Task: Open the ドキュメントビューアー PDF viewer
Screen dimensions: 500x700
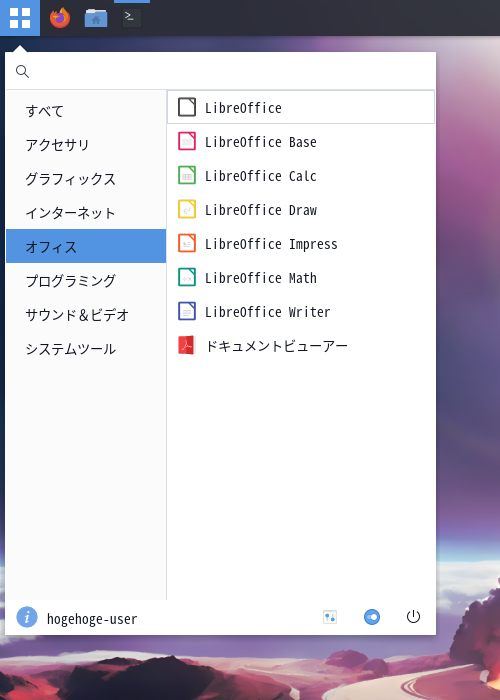Action: (300, 346)
